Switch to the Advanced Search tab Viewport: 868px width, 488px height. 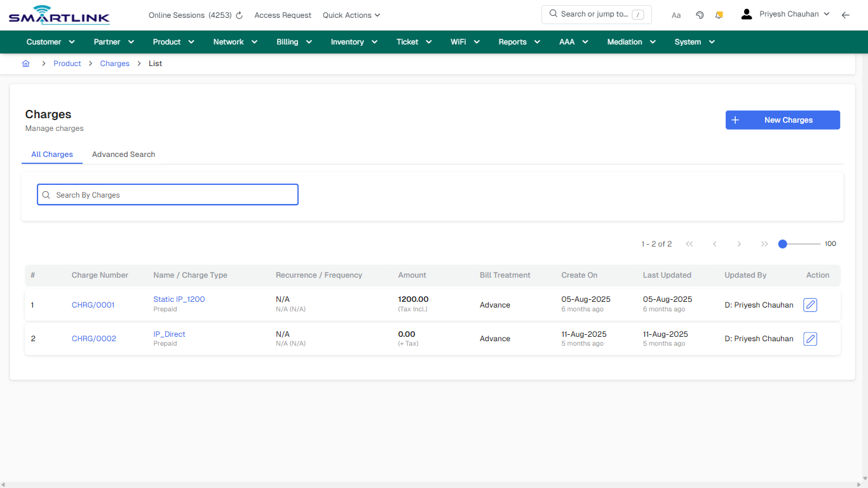123,154
